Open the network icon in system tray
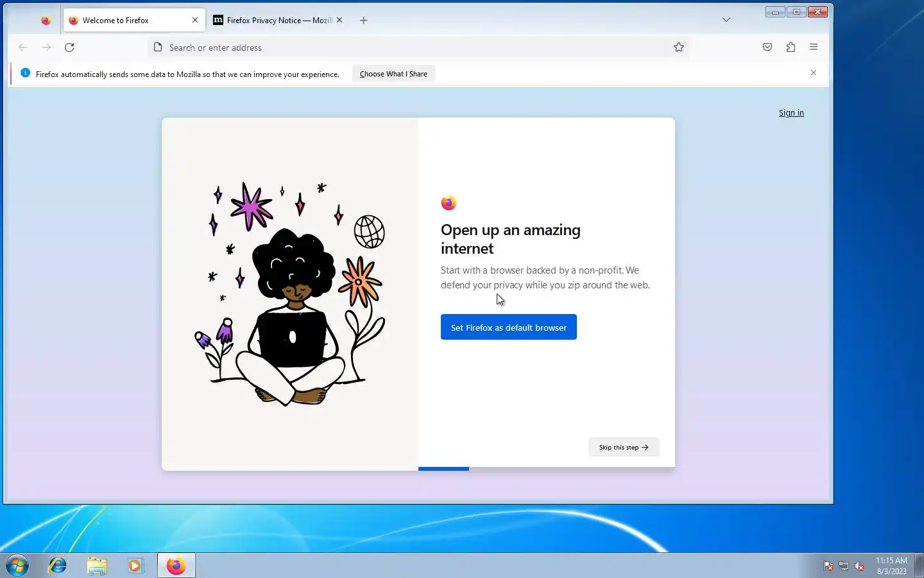Screen dimensions: 924x578 [844, 566]
